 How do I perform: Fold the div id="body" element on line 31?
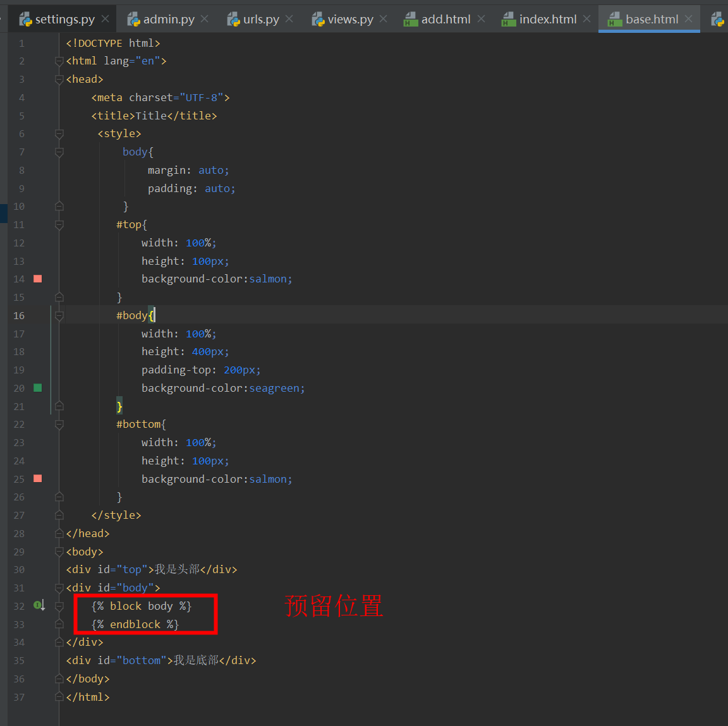click(59, 588)
